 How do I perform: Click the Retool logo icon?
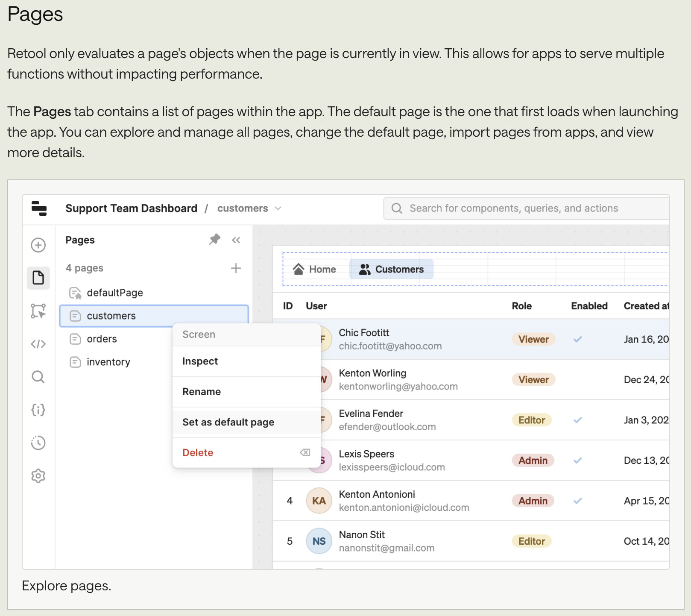point(39,208)
